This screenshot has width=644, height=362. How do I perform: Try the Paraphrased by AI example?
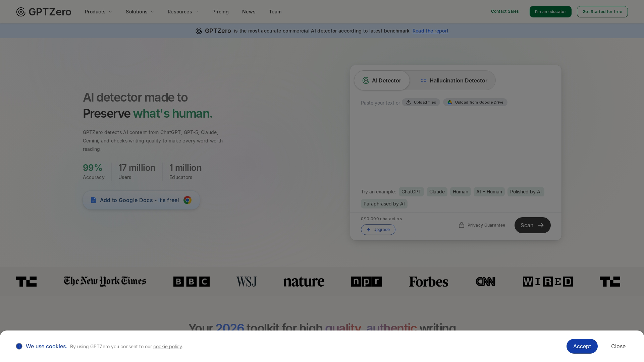(x=384, y=204)
